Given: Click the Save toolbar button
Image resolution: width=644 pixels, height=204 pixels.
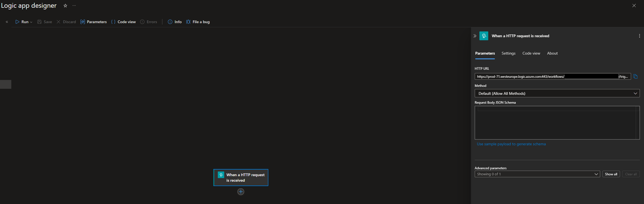Looking at the screenshot, I should pyautogui.click(x=45, y=22).
